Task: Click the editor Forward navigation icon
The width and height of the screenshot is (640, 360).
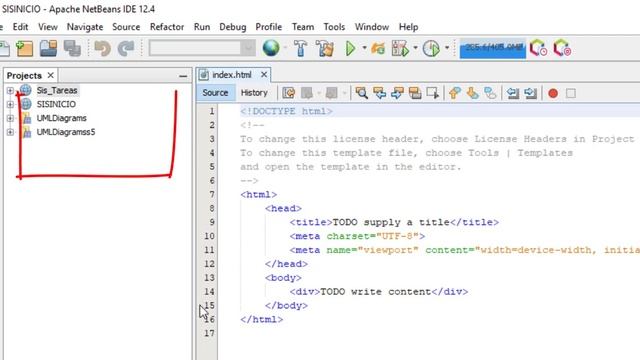Action: [331, 93]
